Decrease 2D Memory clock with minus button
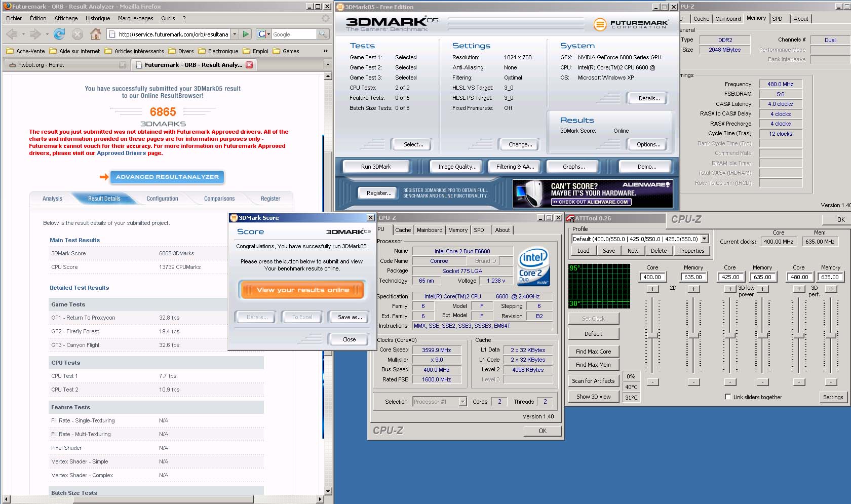Viewport: 851px width, 504px height. (x=693, y=382)
